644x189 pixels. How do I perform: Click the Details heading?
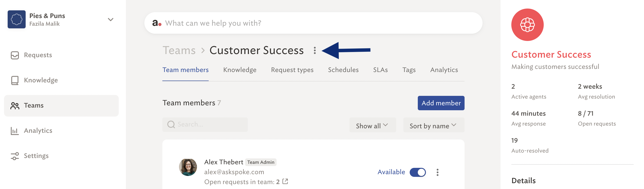(523, 180)
